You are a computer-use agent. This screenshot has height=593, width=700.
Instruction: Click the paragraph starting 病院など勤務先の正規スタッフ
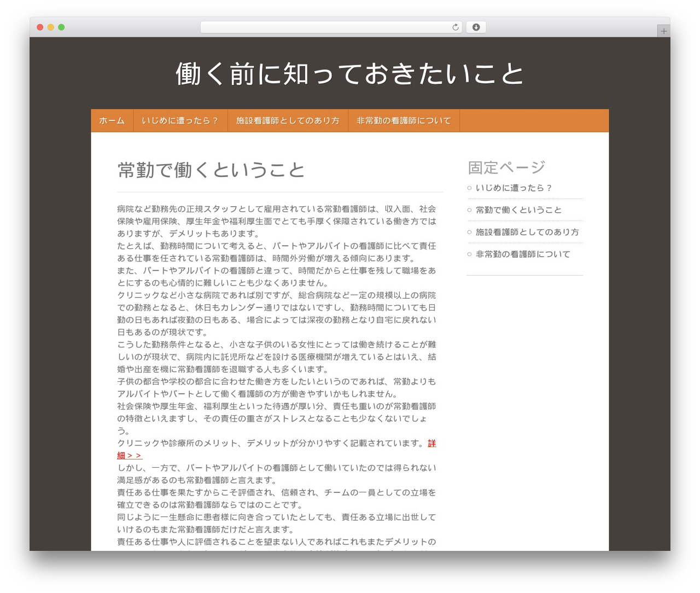277,221
